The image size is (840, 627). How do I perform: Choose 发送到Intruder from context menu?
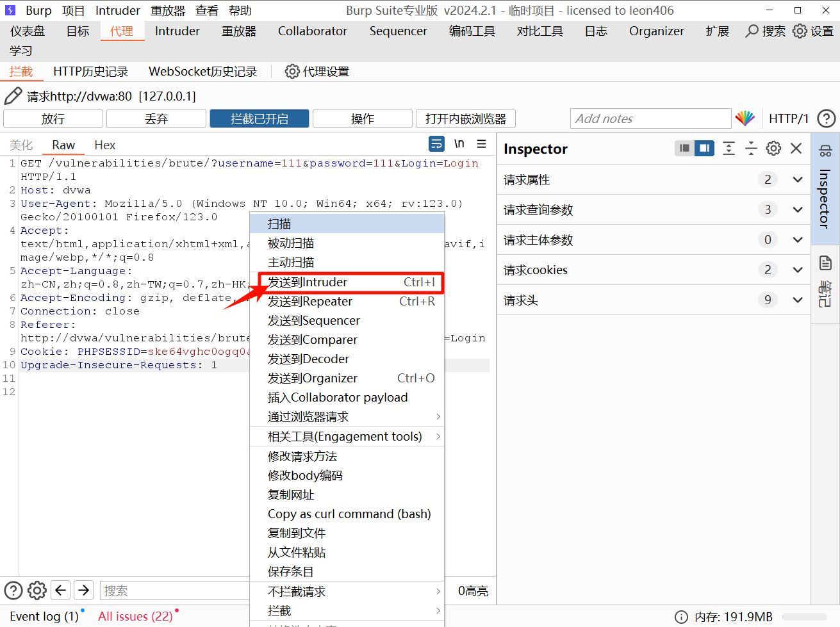click(x=347, y=282)
